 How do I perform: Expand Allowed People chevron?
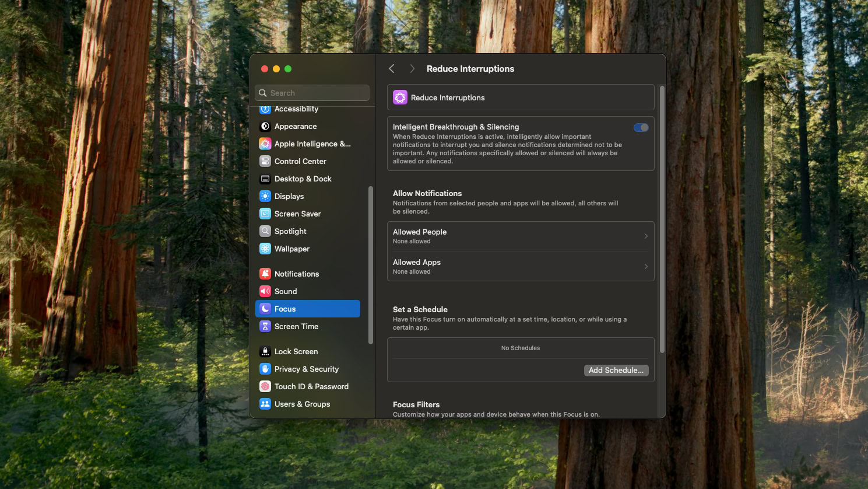coord(645,236)
